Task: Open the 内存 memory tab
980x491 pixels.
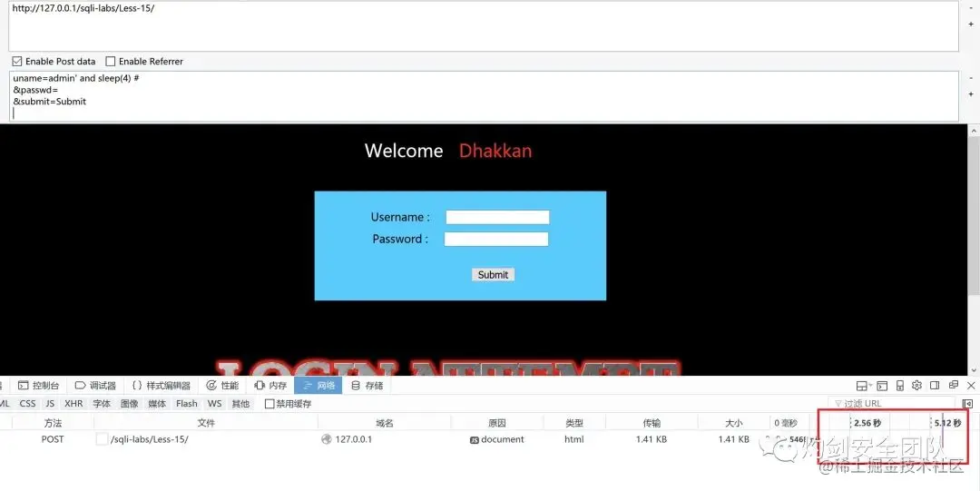Action: coord(270,386)
